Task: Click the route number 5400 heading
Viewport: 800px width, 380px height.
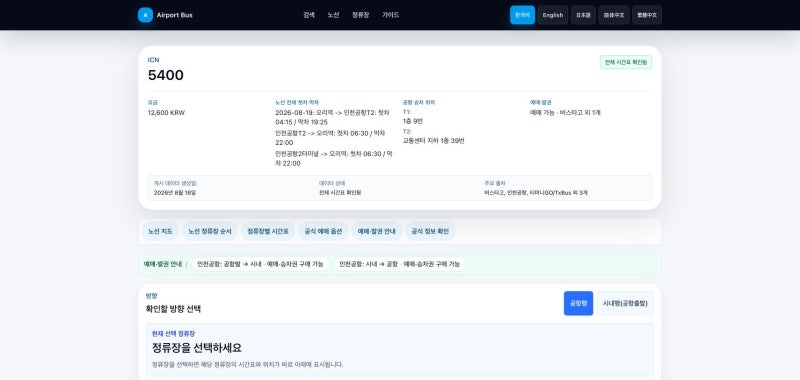Action: tap(166, 75)
